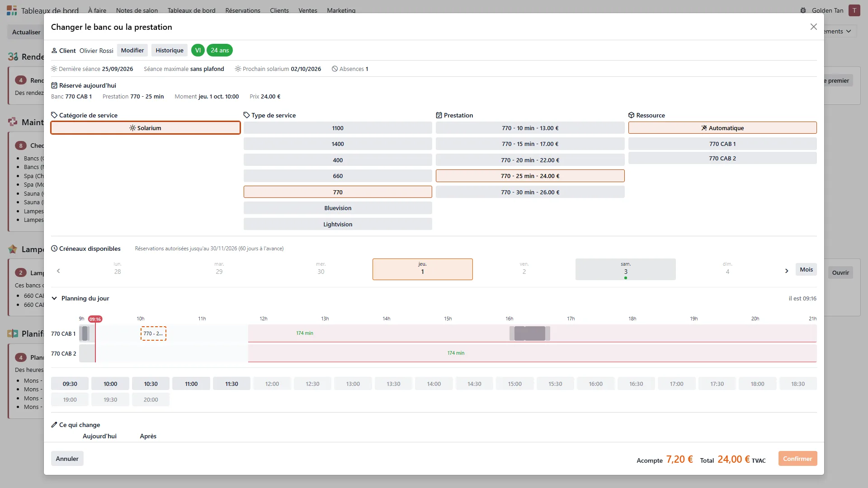The height and width of the screenshot is (488, 868).
Task: Choose service type 1400
Action: [338, 144]
